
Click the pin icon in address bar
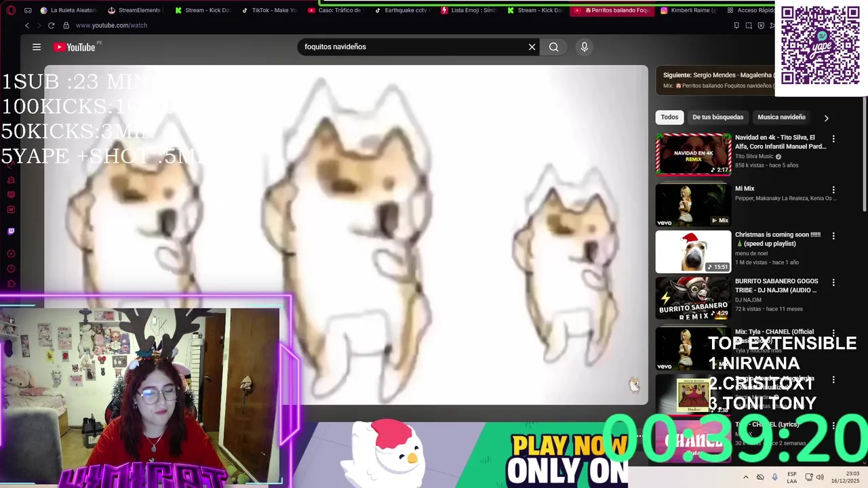tap(736, 25)
